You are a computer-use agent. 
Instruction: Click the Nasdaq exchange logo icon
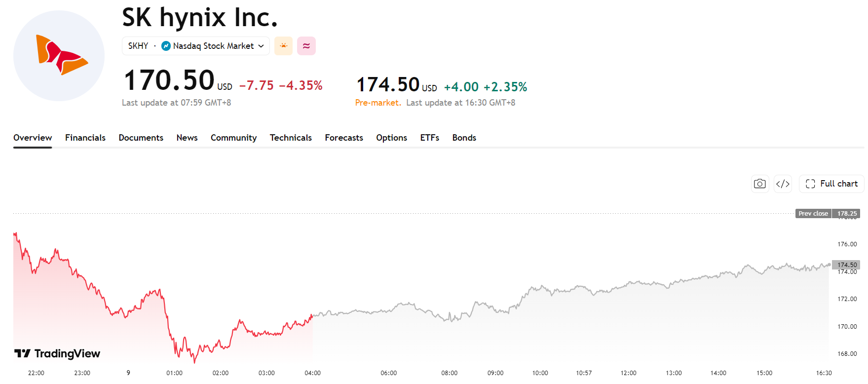(166, 46)
